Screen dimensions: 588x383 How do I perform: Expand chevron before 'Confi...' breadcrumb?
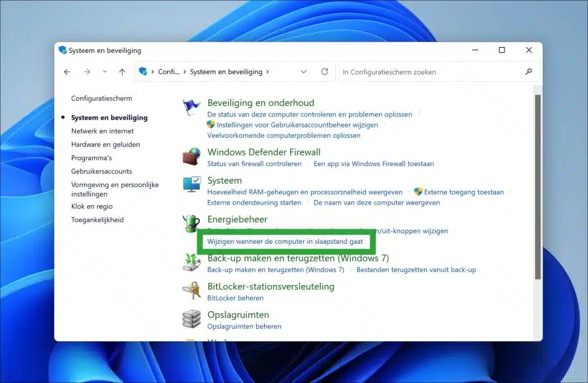[x=153, y=72]
